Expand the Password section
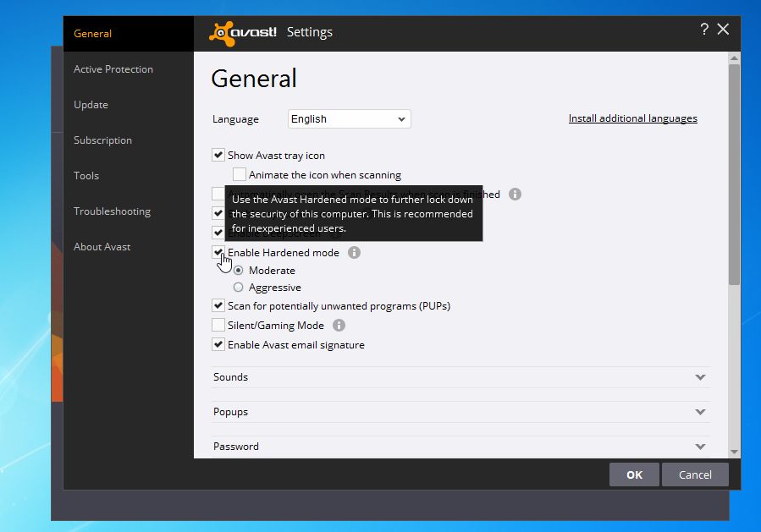761x532 pixels. pyautogui.click(x=461, y=447)
